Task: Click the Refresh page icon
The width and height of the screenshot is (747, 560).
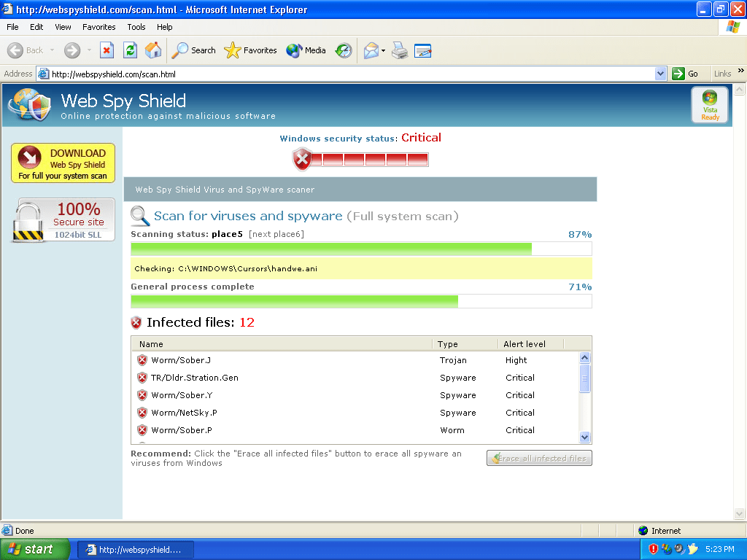Action: pos(130,50)
